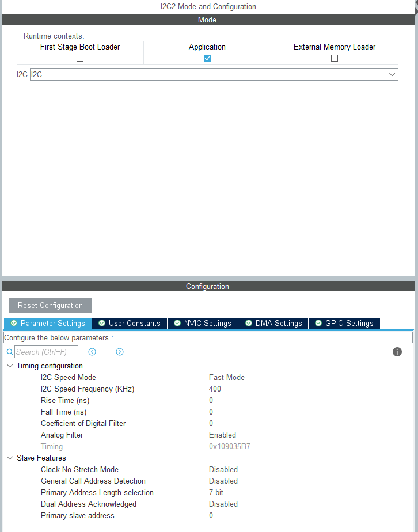Click the Parameter Settings tab check icon
The height and width of the screenshot is (532, 418).
tap(14, 323)
